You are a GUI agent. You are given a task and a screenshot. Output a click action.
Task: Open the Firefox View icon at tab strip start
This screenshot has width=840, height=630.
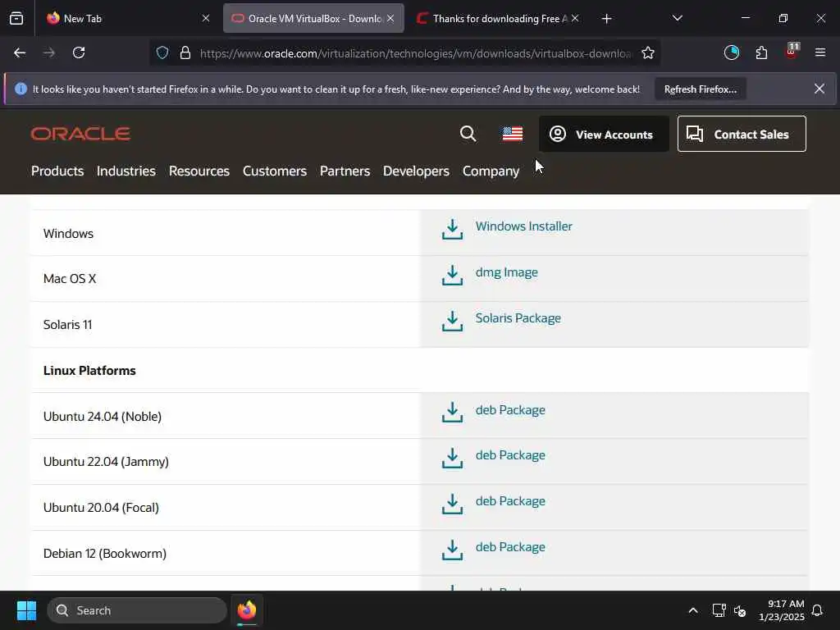coord(16,18)
